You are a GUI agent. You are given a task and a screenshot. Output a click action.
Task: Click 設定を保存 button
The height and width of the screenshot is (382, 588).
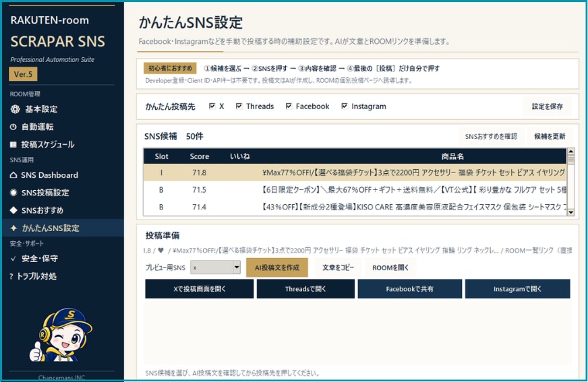[547, 106]
